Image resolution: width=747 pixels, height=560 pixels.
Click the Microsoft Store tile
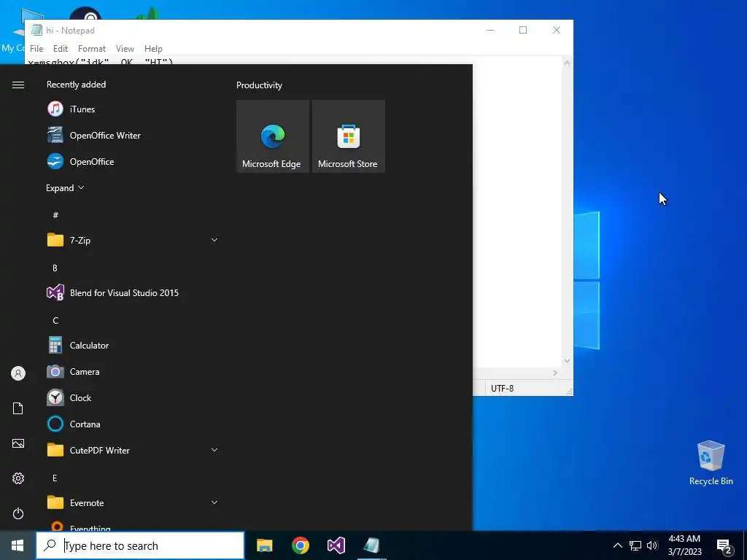pos(348,136)
